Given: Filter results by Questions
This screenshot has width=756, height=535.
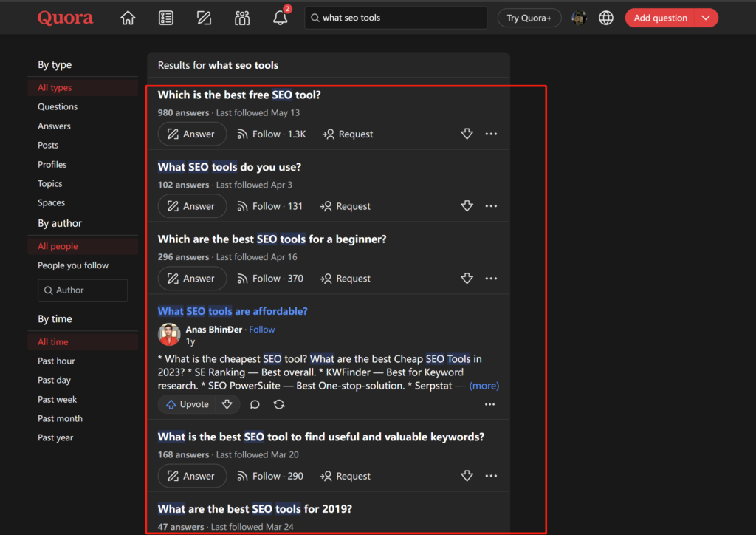Looking at the screenshot, I should pos(58,106).
